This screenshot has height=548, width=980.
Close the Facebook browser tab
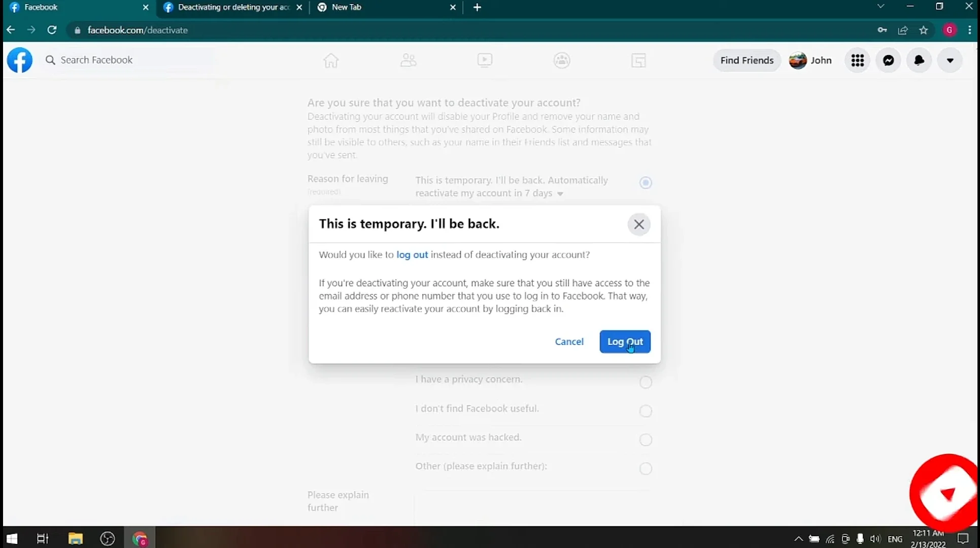tap(146, 8)
